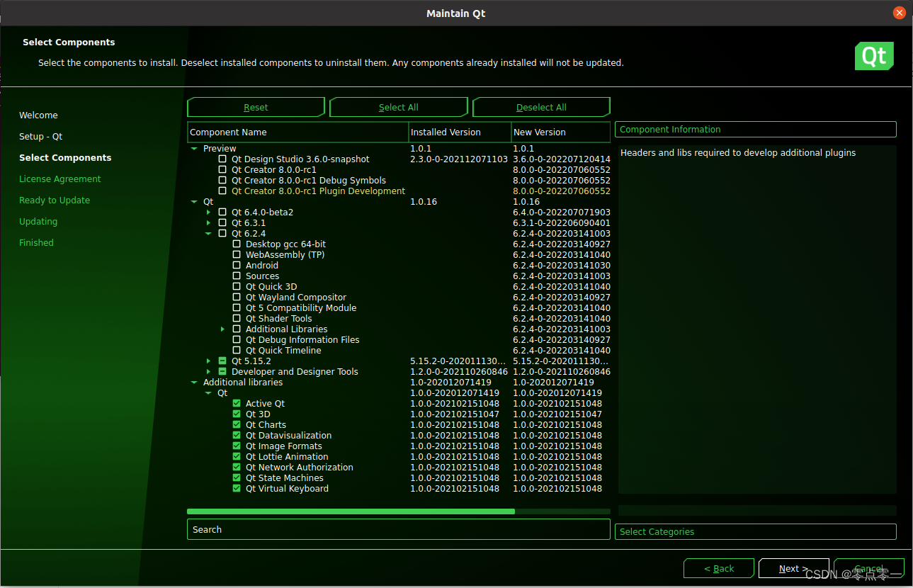Click the License Agreement step label

click(60, 179)
